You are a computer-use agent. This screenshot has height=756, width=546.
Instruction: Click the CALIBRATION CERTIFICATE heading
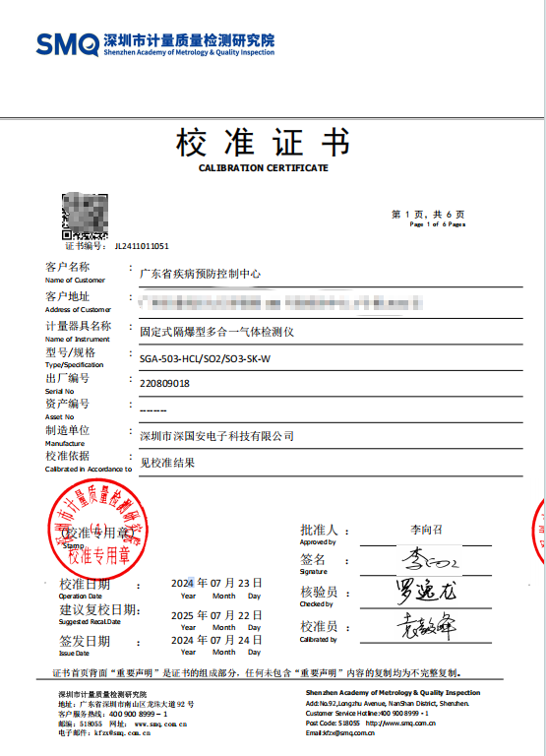[x=263, y=168]
